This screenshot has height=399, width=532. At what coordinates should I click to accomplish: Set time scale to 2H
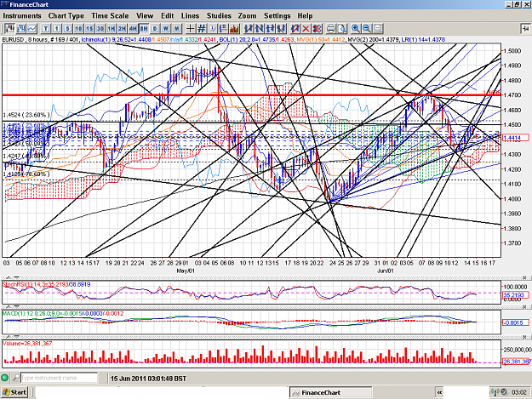coord(122,28)
